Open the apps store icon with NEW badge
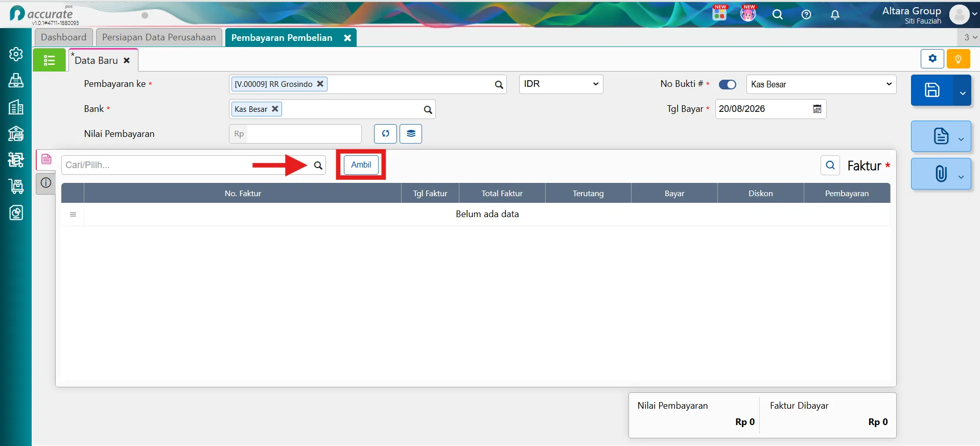The width and height of the screenshot is (980, 446). tap(719, 14)
